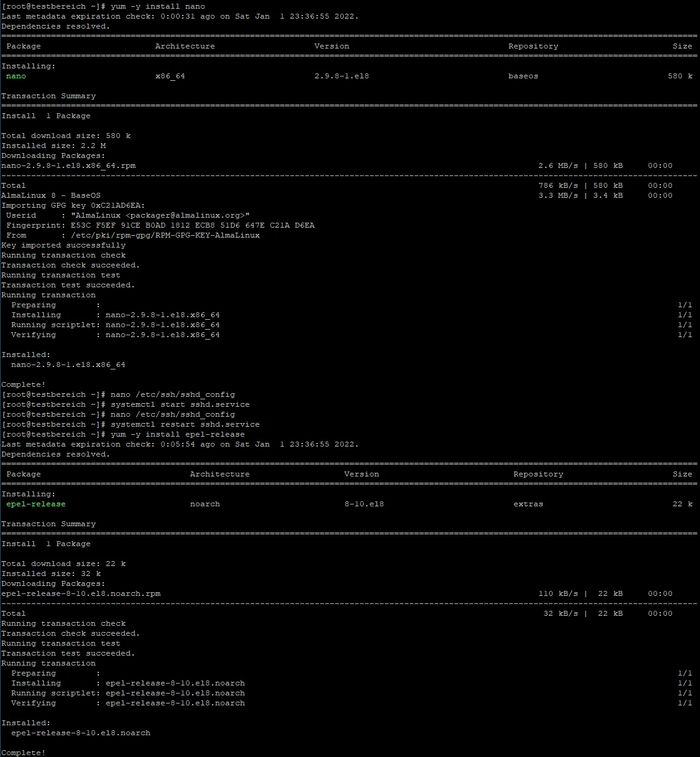Click the nano-2.9.8-1.el8.x86_64.rpm download line
The width and height of the screenshot is (700, 757).
coord(68,165)
